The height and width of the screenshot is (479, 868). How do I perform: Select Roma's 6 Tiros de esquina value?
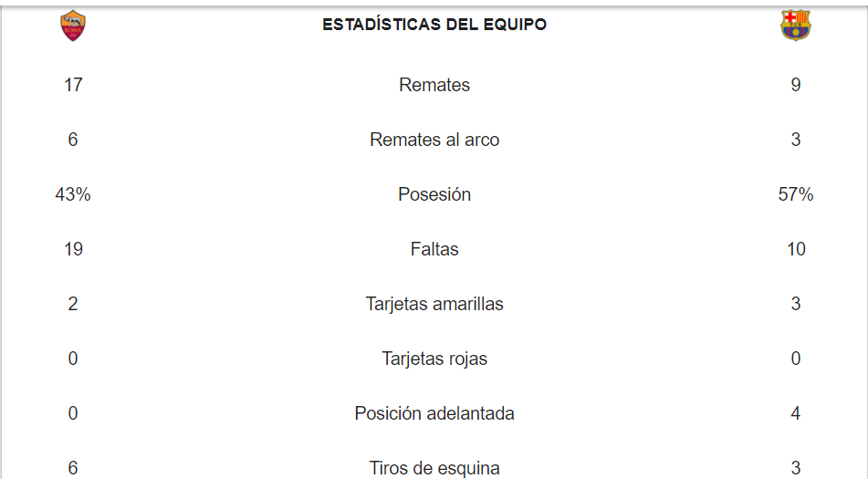point(73,468)
